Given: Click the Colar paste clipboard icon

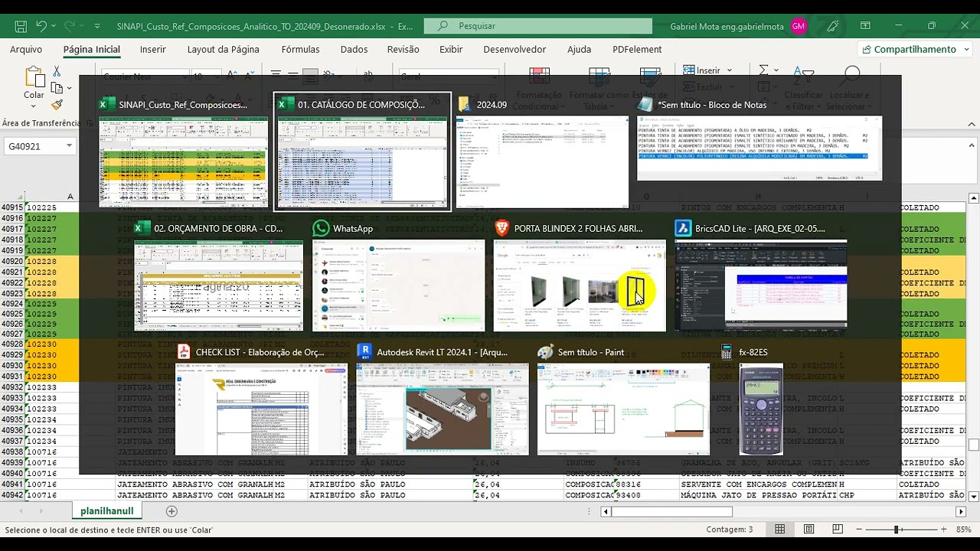Looking at the screenshot, I should pos(34,77).
